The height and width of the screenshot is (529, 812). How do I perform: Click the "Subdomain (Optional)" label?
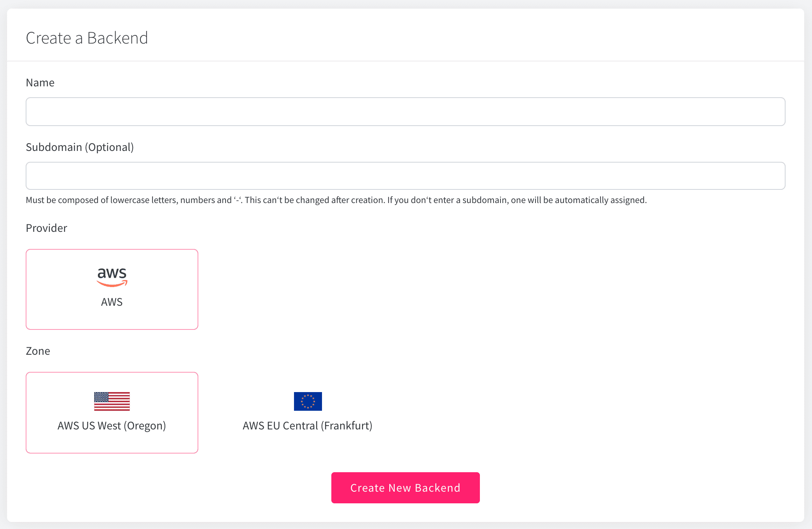(x=80, y=147)
